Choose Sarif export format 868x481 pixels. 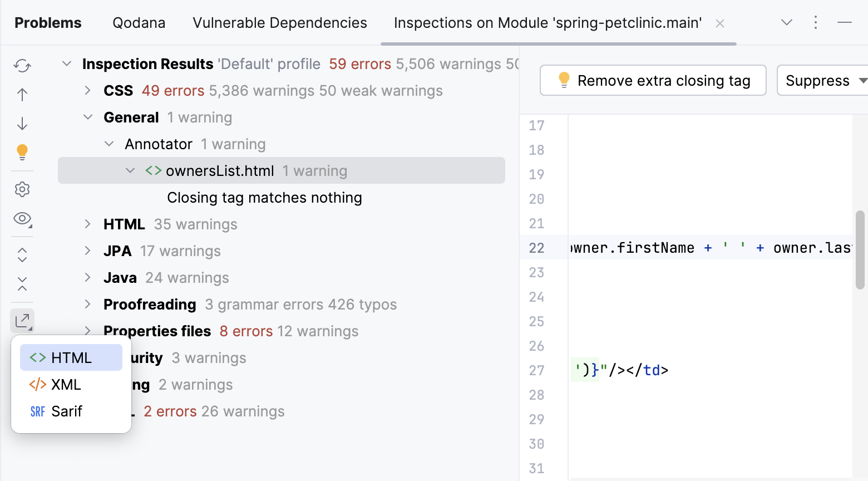pos(66,411)
